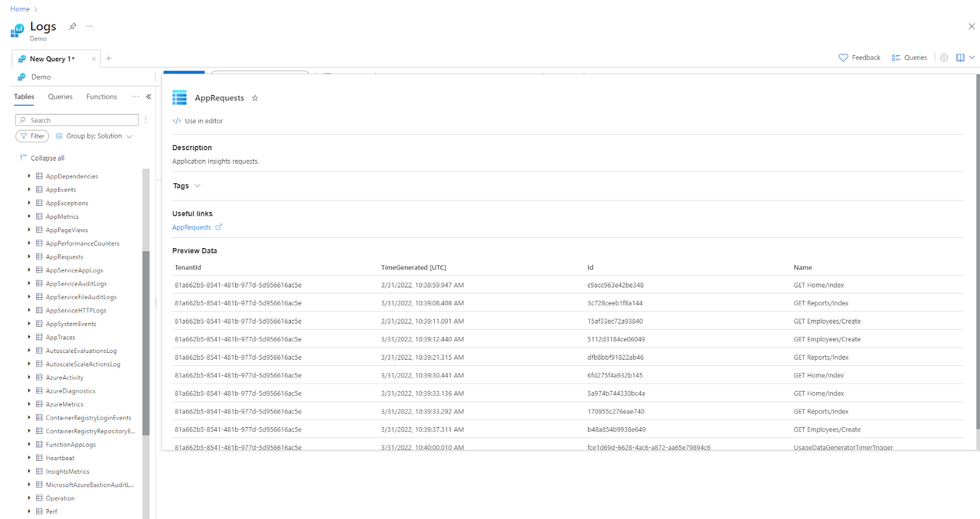
Task: Switch to the Functions tab
Action: click(x=102, y=97)
